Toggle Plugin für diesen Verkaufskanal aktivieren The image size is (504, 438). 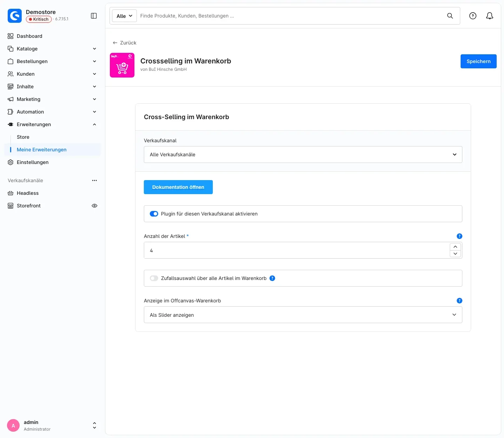(x=154, y=214)
